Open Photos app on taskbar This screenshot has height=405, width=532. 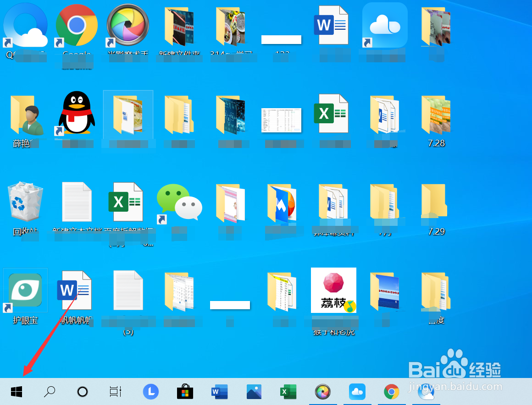[x=254, y=392]
